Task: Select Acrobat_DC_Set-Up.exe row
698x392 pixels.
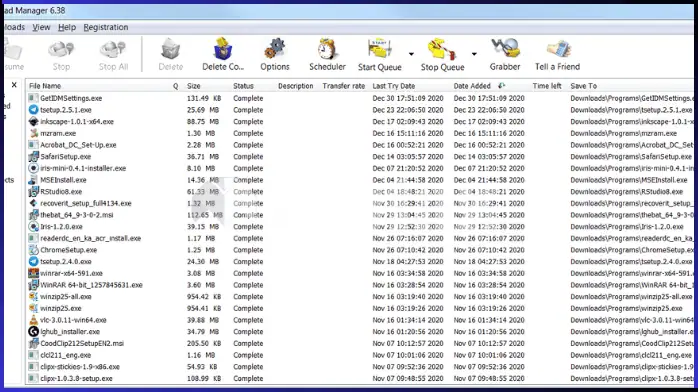Action: click(x=360, y=145)
